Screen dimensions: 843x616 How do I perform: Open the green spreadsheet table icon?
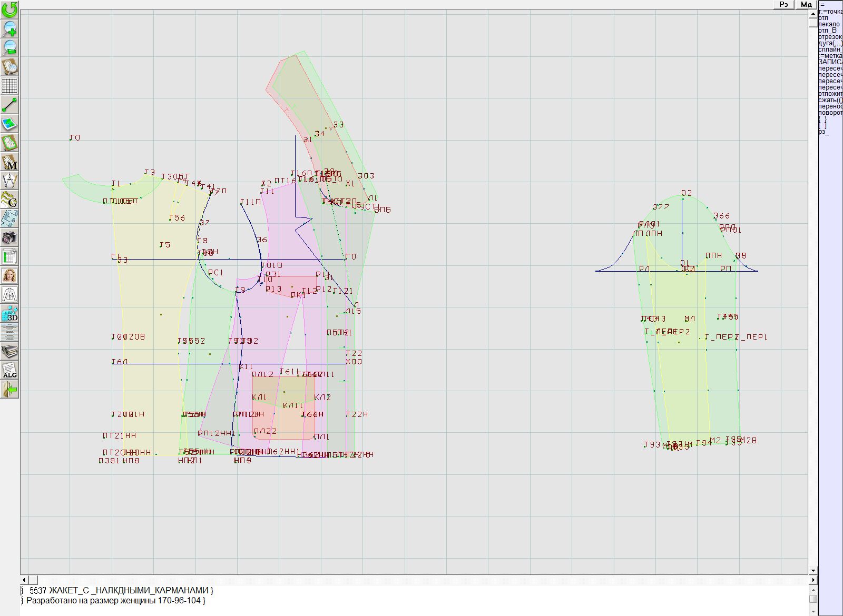(x=9, y=257)
